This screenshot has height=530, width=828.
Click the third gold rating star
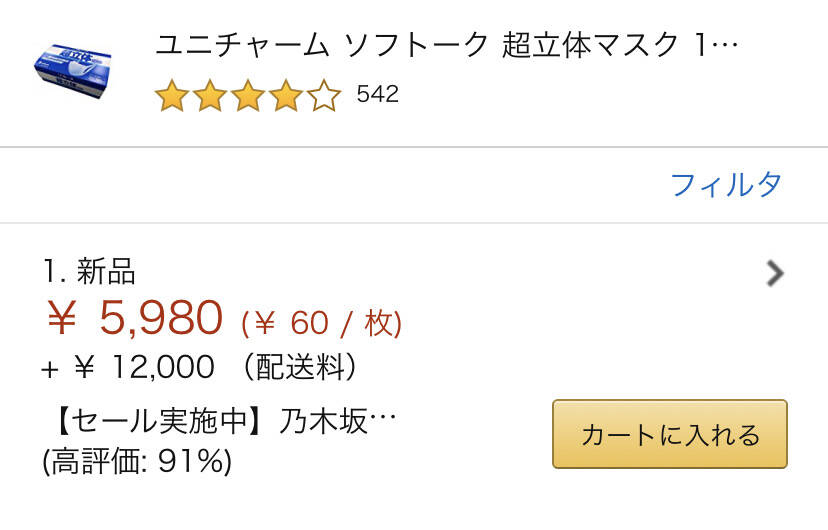tap(248, 96)
